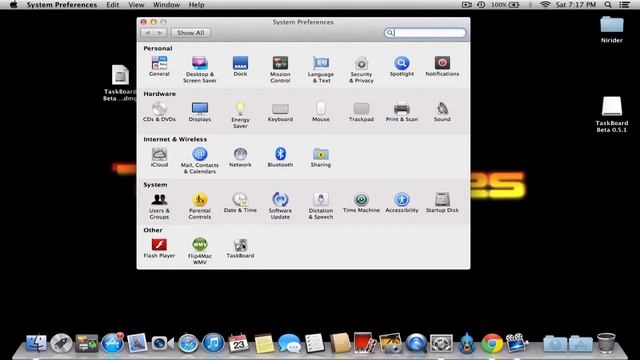This screenshot has width=640, height=360.
Task: Open the Mouse preference pane
Action: (320, 111)
